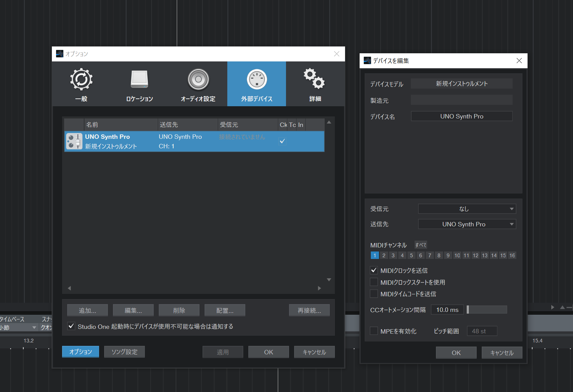Click the ピッチ範囲 48 st field

(482, 331)
